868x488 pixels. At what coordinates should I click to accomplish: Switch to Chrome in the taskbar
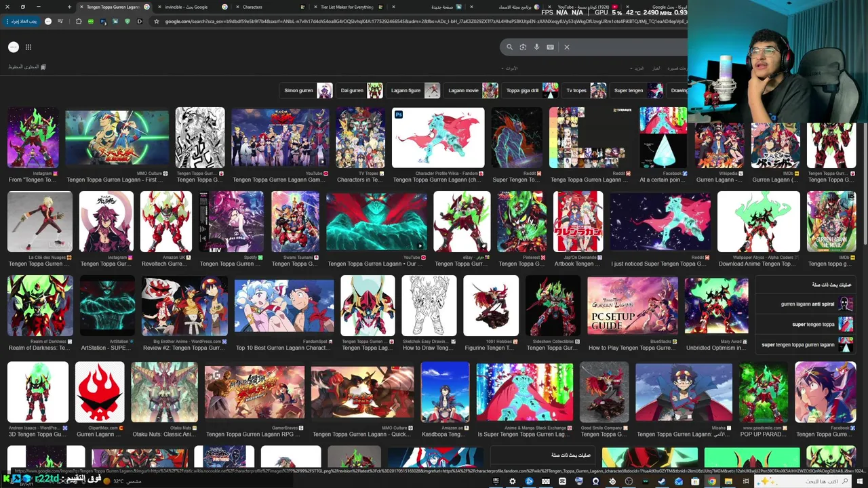[x=712, y=481]
